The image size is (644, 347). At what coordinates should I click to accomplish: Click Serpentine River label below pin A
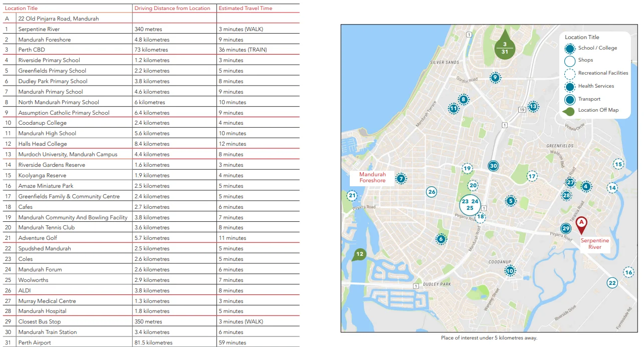595,243
